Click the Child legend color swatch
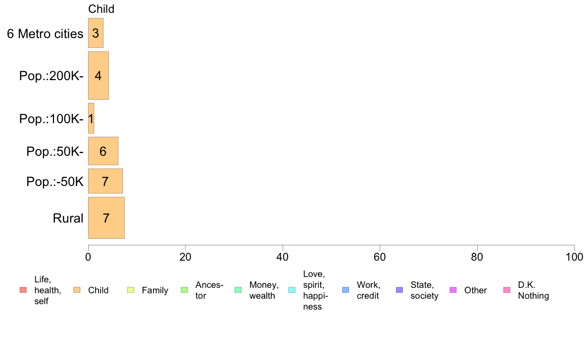Viewport: 588px width, 364px height. coord(77,290)
